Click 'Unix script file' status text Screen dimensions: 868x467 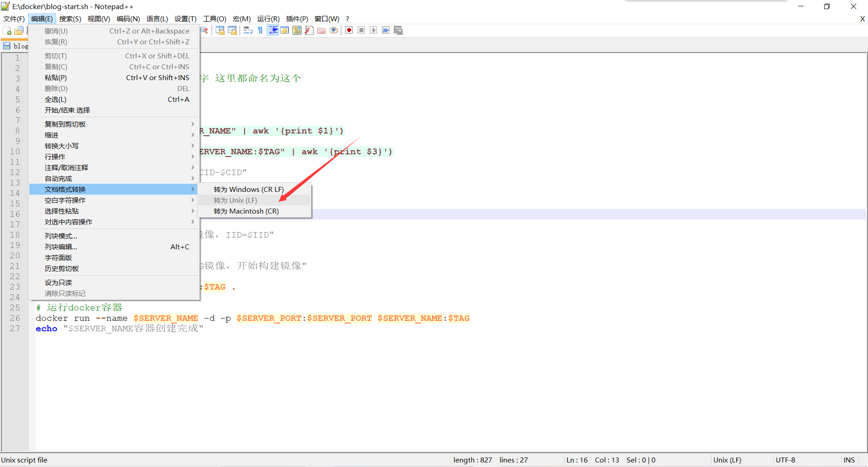[x=24, y=460]
